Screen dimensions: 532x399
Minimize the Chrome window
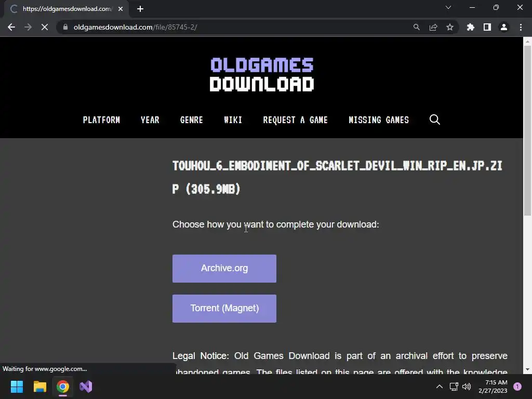pos(472,7)
